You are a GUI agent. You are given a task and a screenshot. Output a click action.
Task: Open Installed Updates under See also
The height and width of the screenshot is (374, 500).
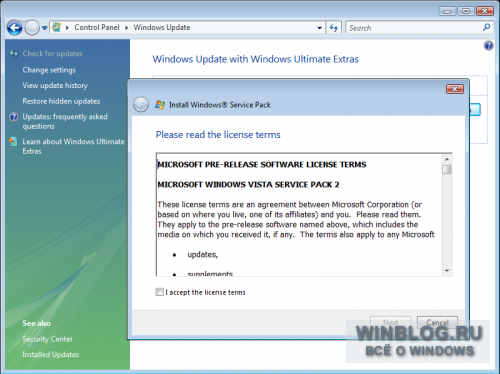click(x=50, y=354)
